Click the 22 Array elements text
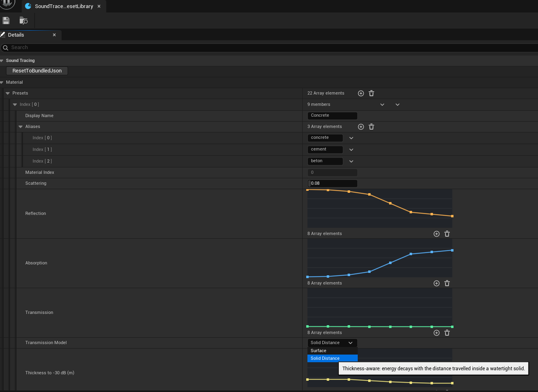Screen dimensions: 538x392 pos(326,93)
